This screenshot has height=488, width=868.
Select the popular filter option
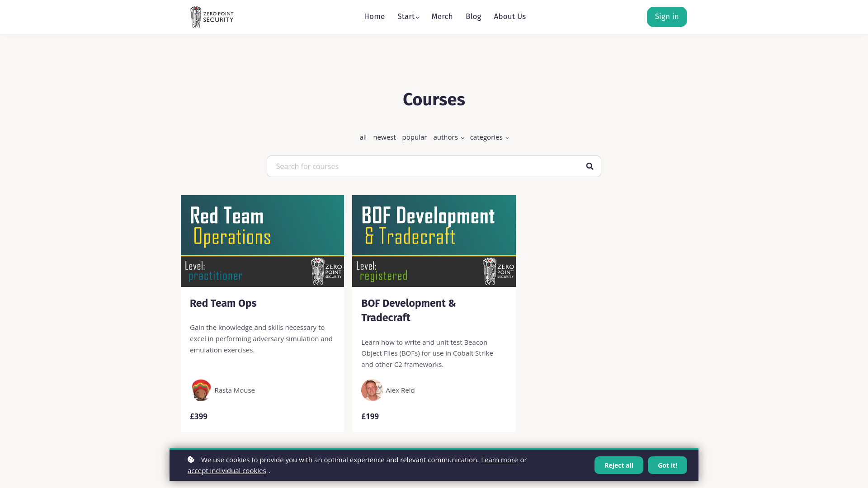click(x=414, y=137)
